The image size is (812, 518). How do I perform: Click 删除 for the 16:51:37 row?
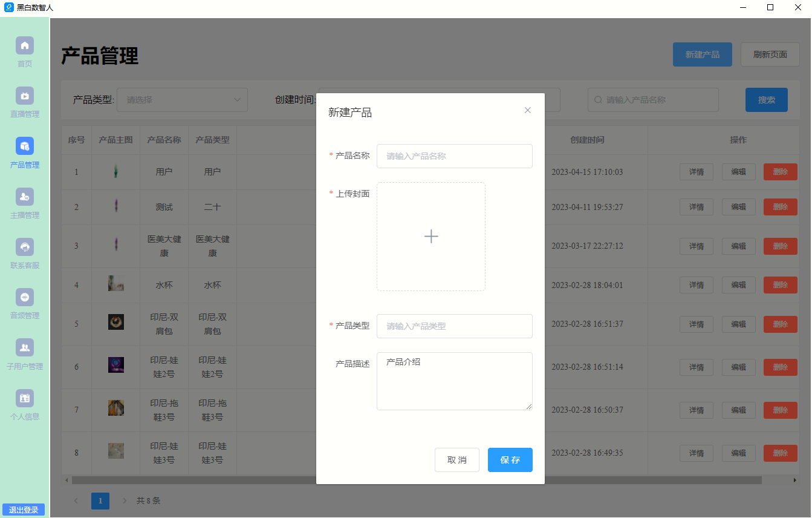pyautogui.click(x=781, y=324)
